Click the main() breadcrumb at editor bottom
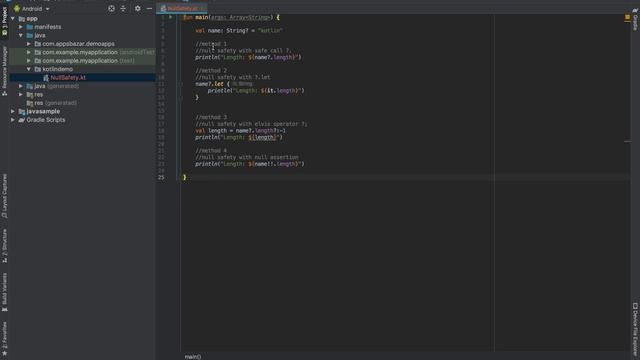Image resolution: width=640 pixels, height=360 pixels. (193, 357)
